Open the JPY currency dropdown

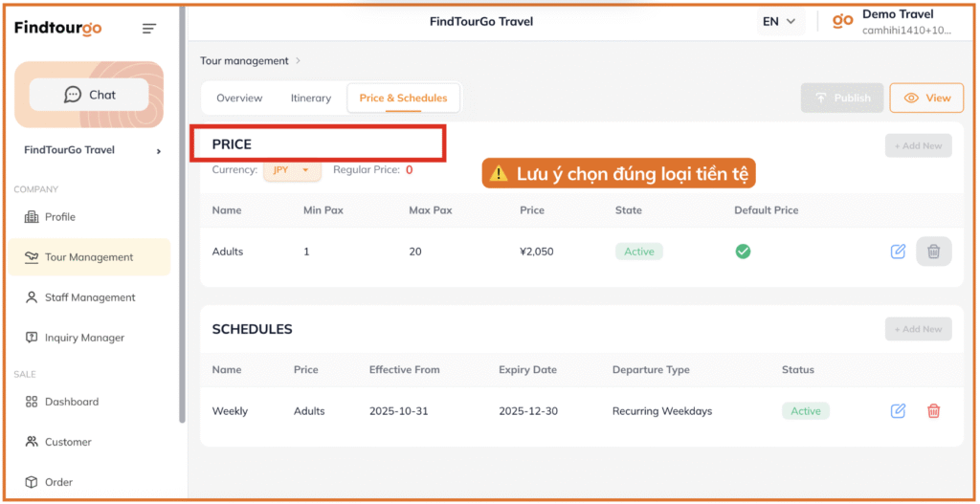pos(291,170)
